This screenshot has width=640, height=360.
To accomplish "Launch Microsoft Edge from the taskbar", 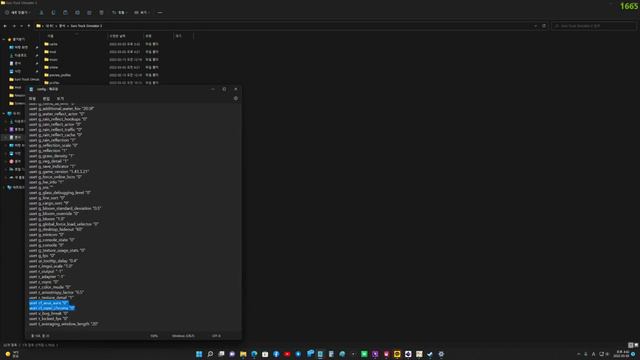I will (254, 354).
